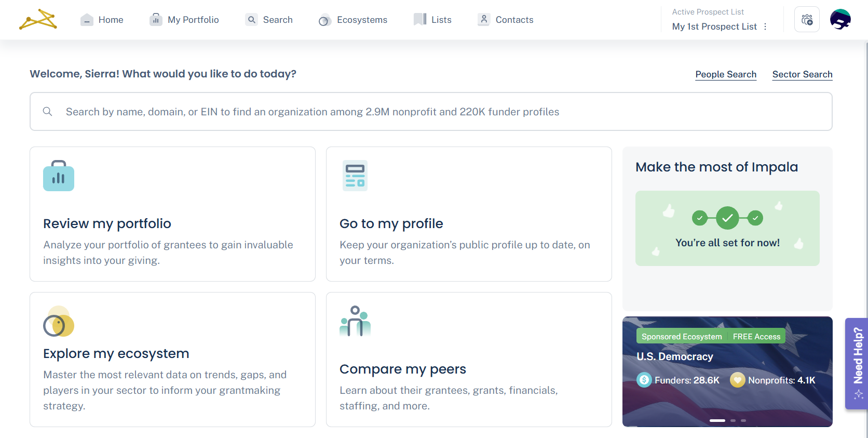This screenshot has width=868, height=438.
Task: Follow the People Search link
Action: [x=726, y=74]
